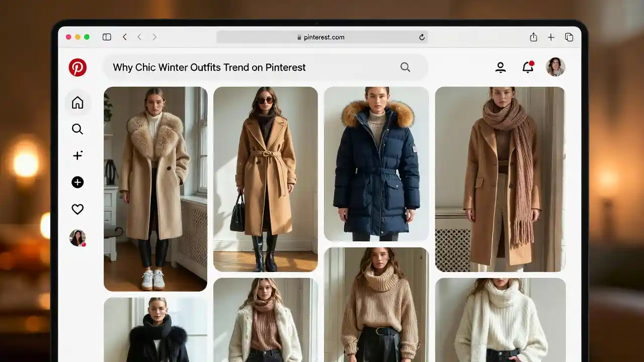The image size is (644, 362).
Task: Select the Home icon in the sidebar
Action: pos(77,102)
